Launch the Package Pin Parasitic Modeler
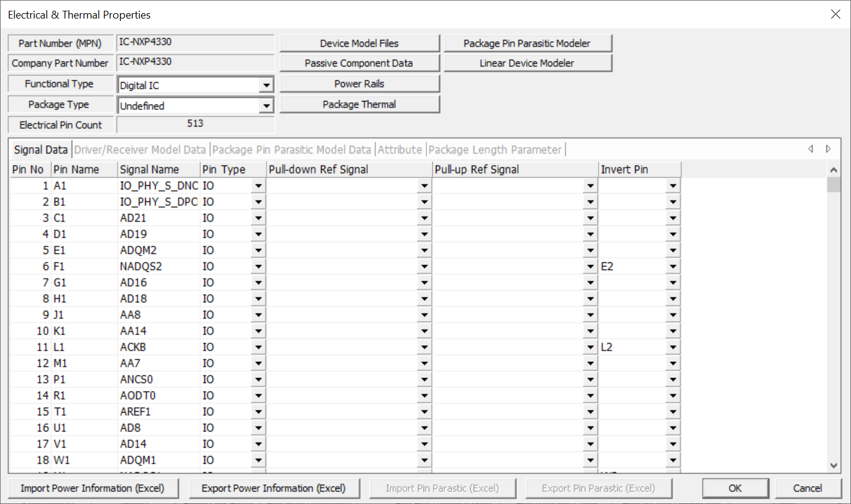 (527, 43)
